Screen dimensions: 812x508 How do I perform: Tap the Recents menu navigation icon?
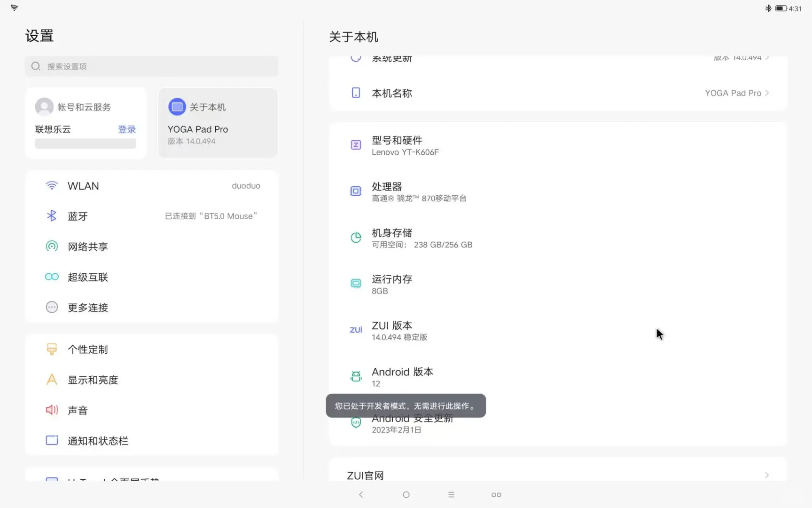pyautogui.click(x=451, y=494)
